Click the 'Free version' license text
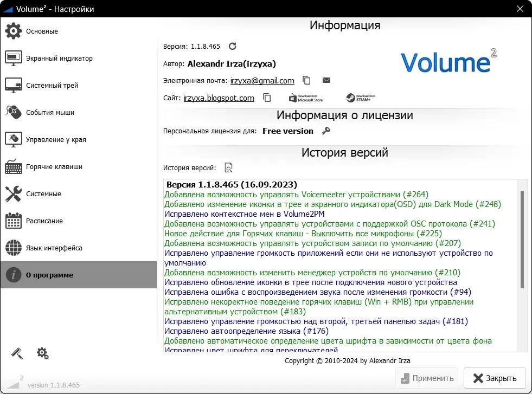 click(288, 131)
